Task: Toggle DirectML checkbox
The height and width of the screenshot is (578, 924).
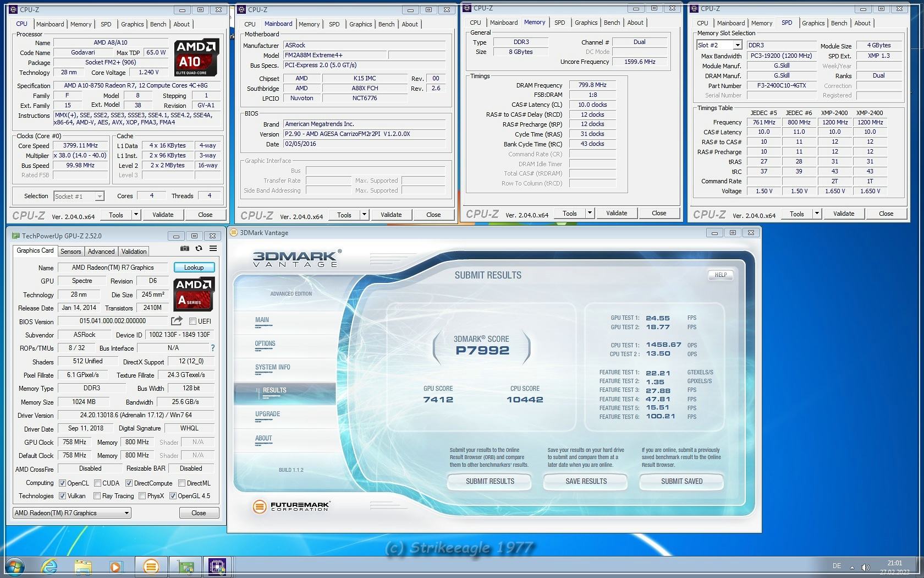Action: [182, 483]
